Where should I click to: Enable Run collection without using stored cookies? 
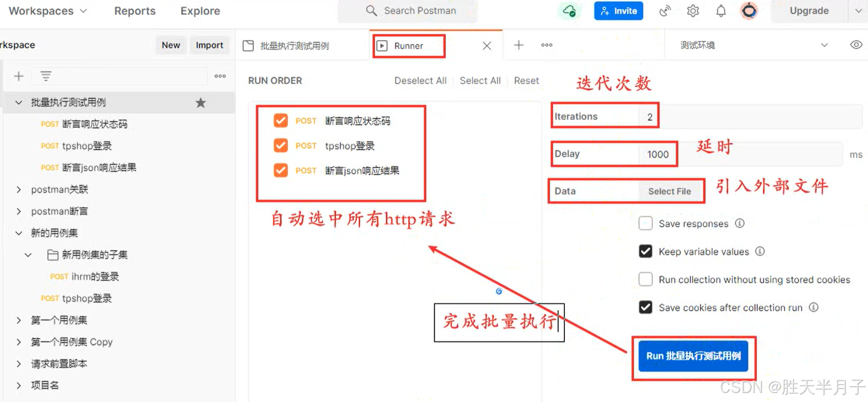tap(645, 279)
